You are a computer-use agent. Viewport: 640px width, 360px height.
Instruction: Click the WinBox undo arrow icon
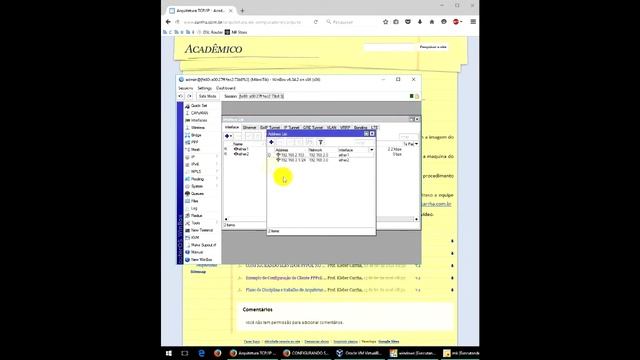(181, 96)
